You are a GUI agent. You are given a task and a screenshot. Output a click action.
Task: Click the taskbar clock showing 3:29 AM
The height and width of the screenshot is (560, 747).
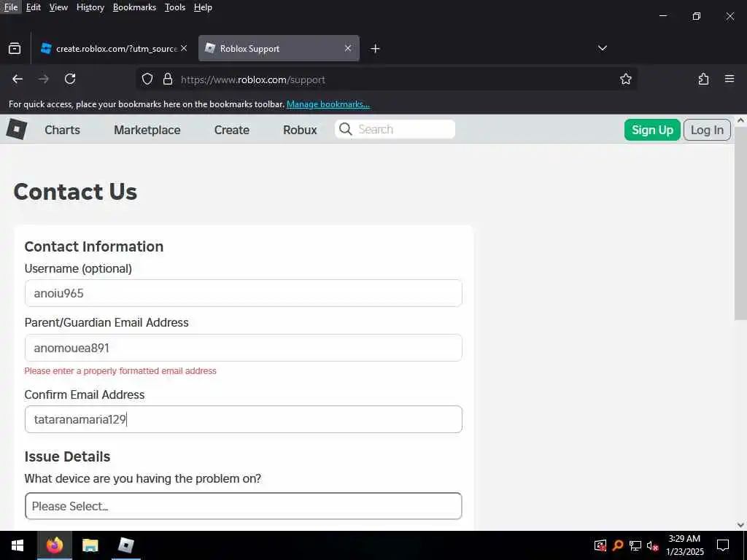coord(684,545)
